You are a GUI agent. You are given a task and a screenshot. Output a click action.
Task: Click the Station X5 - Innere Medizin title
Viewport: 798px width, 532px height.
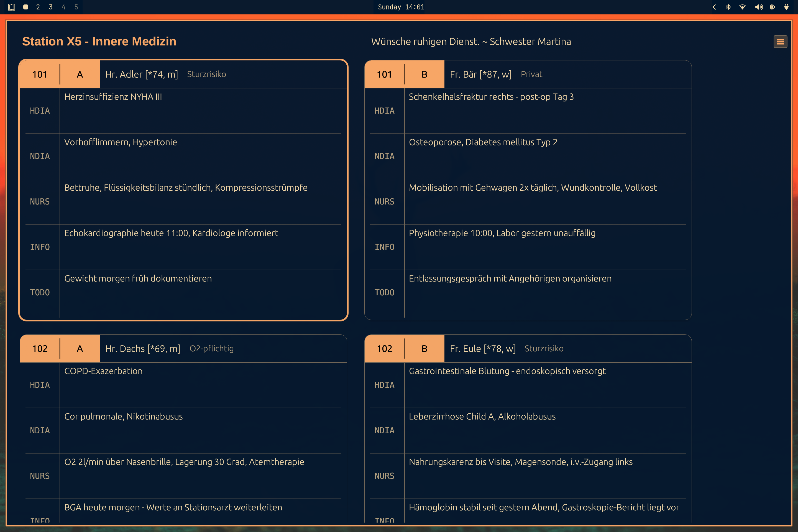point(99,41)
